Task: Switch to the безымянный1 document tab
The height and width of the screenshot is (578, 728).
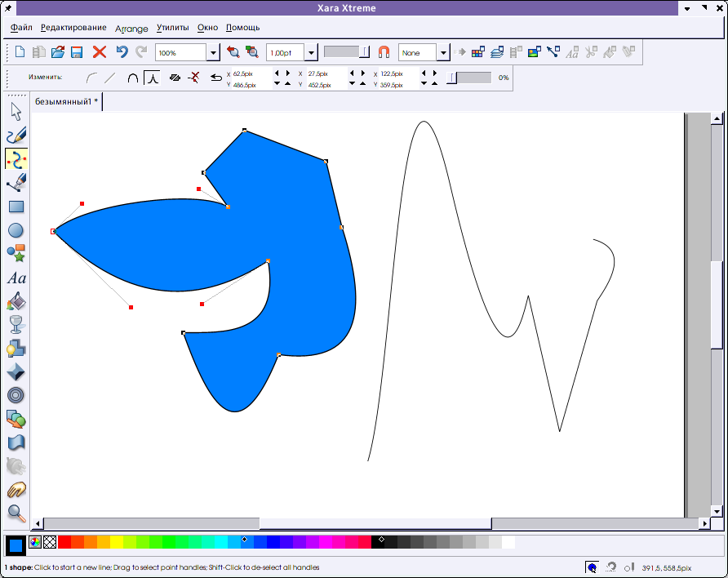Action: coord(66,102)
